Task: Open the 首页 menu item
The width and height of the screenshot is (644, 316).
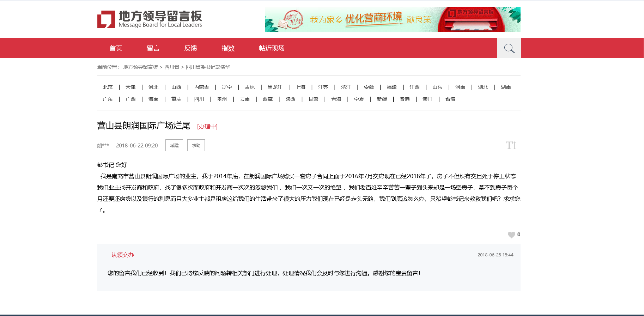Action: point(116,48)
